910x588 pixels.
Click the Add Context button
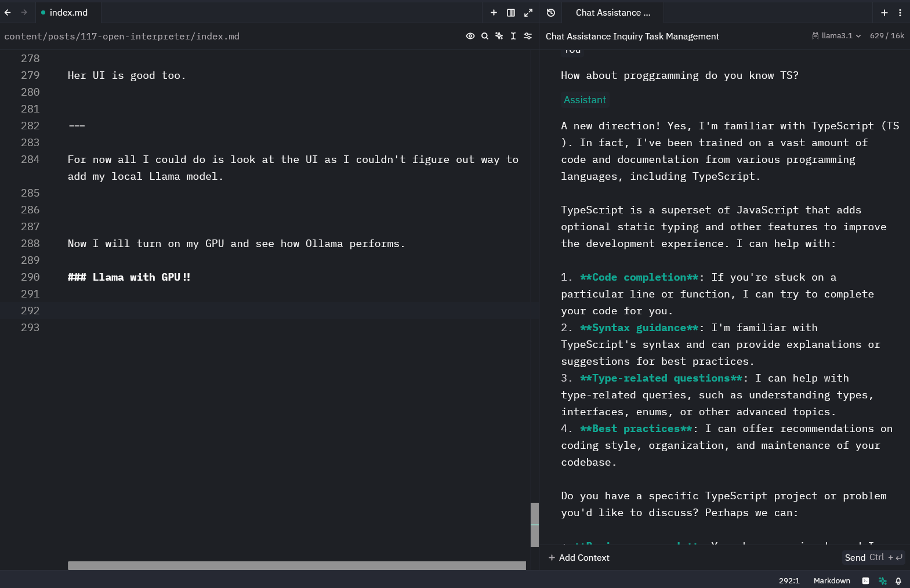579,557
